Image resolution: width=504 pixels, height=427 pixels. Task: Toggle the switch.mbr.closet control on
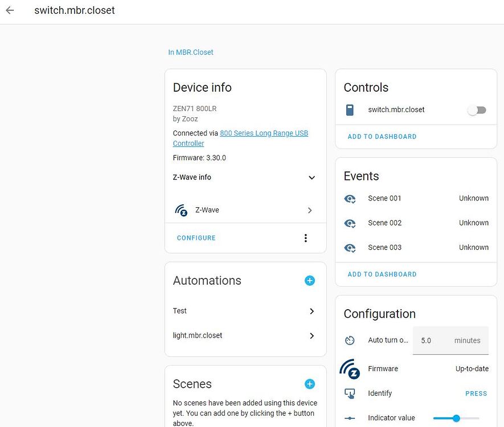(477, 109)
